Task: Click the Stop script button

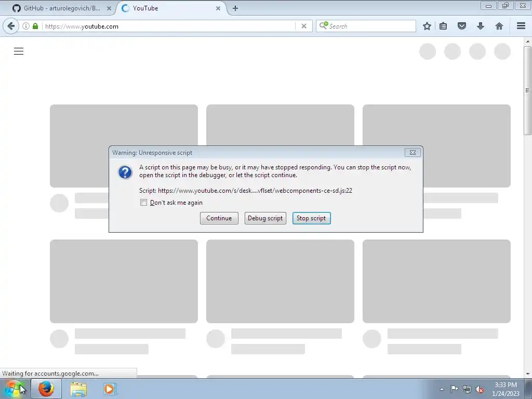Action: [311, 218]
